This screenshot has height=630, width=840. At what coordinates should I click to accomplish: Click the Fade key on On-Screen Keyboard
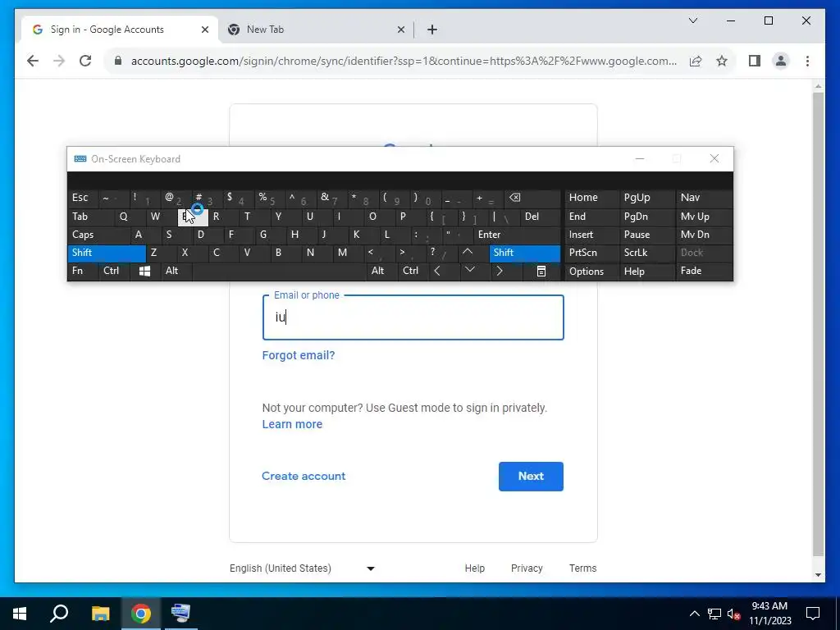tap(705, 271)
